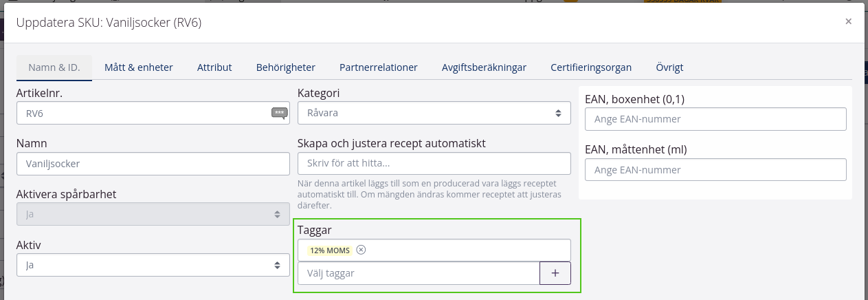Click the disabled Aktivera spårbarhet dropdown
This screenshot has height=300, width=868.
153,214
